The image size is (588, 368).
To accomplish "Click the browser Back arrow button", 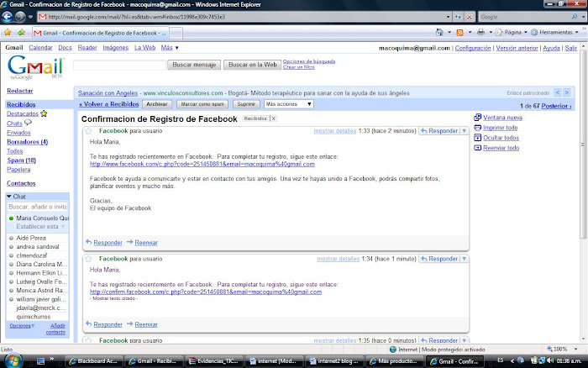I will coord(7,17).
